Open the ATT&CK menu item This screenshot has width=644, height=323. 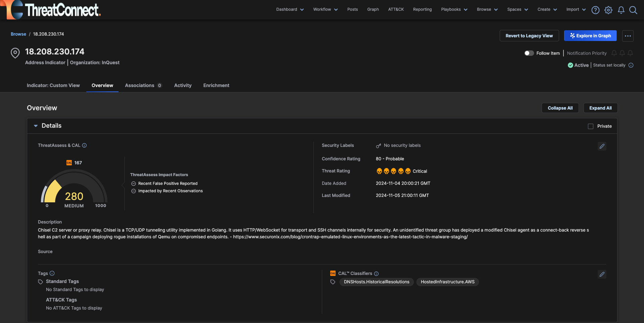click(396, 9)
